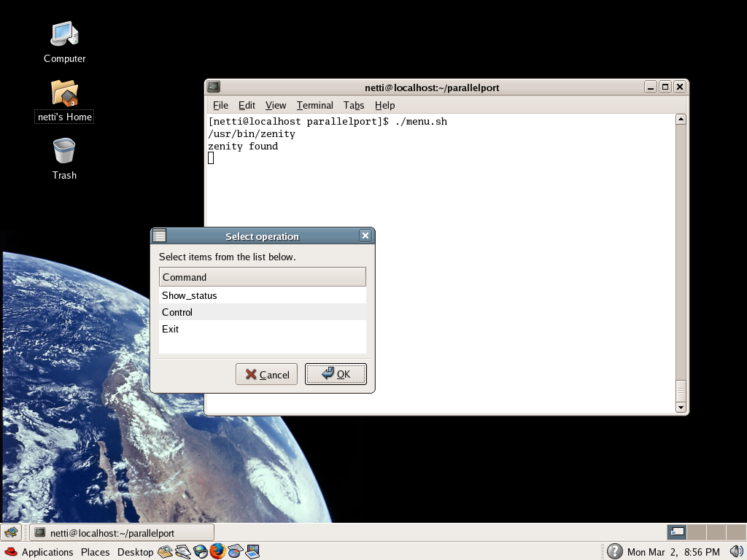
Task: Click the show desktop button in panel
Action: (x=10, y=532)
